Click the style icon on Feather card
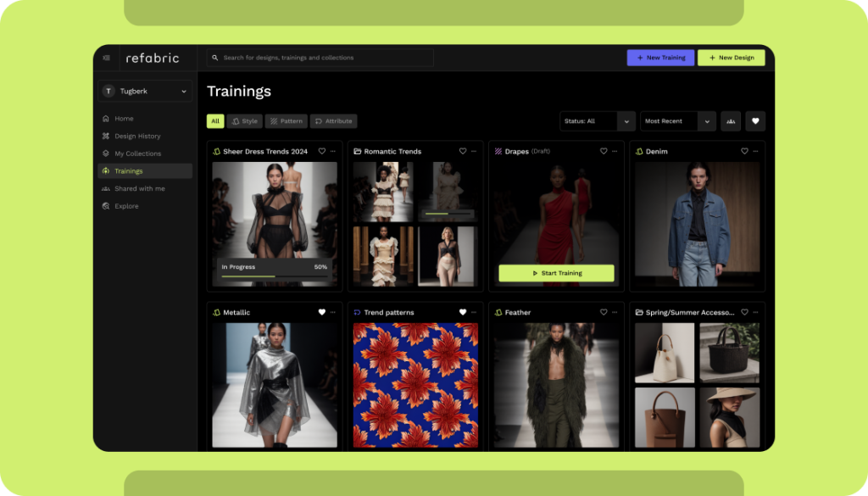The image size is (868, 496). [x=498, y=312]
